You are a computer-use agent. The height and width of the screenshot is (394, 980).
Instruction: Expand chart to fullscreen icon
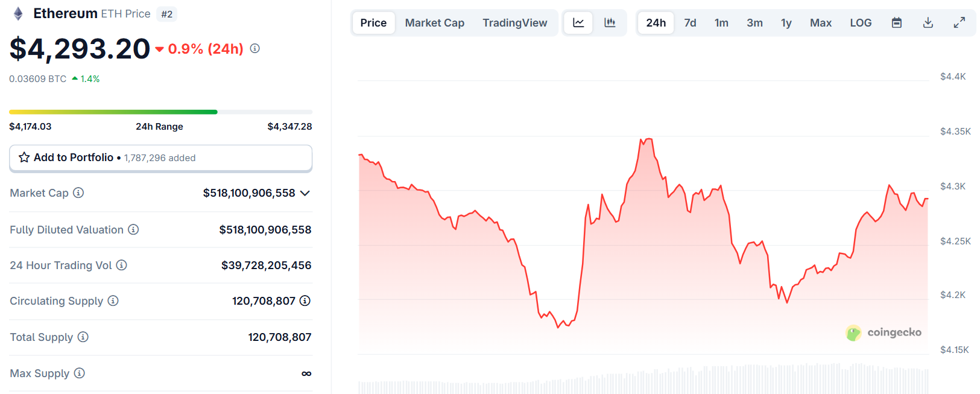pos(959,23)
